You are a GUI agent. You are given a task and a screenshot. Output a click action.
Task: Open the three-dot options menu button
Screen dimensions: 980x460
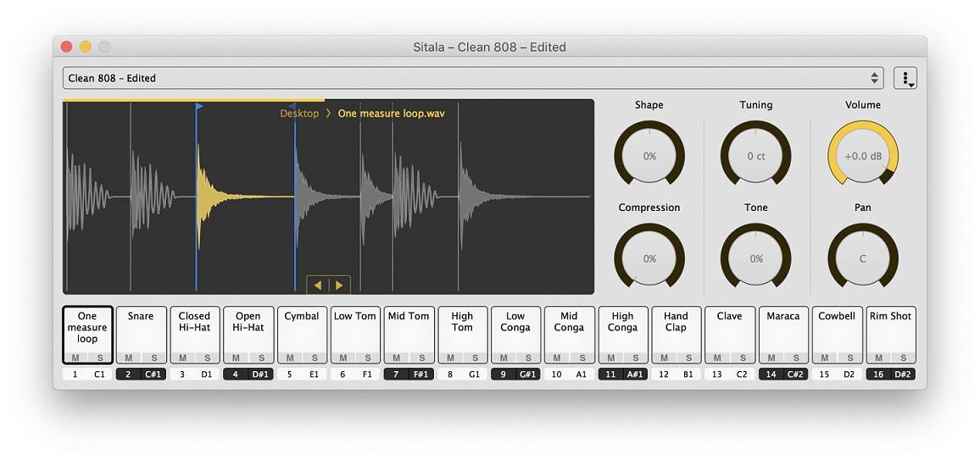pyautogui.click(x=905, y=78)
